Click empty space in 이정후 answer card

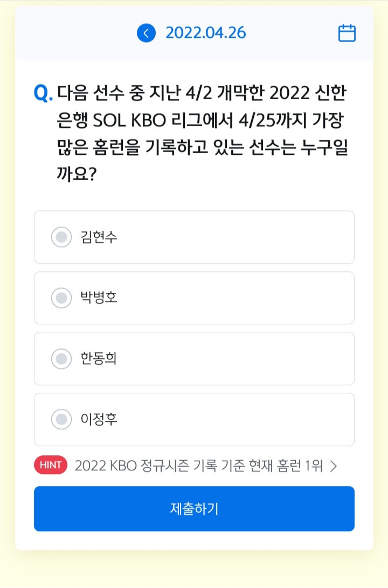(236, 419)
